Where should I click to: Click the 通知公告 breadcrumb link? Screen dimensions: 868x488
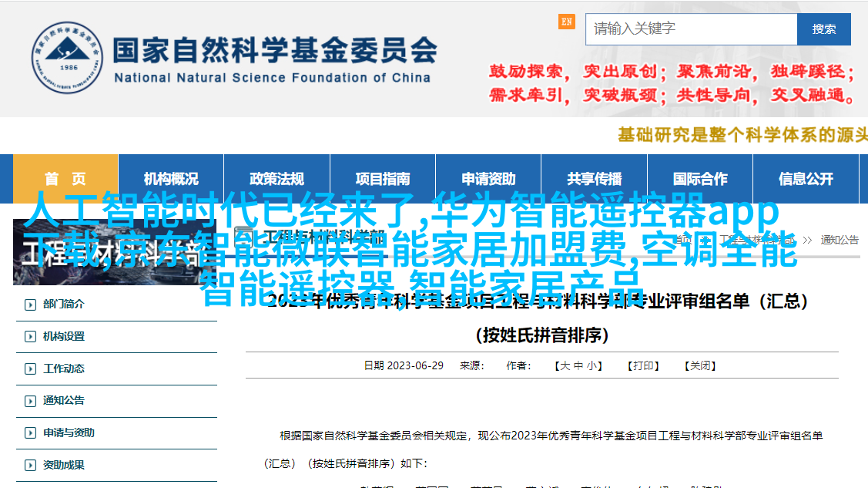(x=840, y=240)
